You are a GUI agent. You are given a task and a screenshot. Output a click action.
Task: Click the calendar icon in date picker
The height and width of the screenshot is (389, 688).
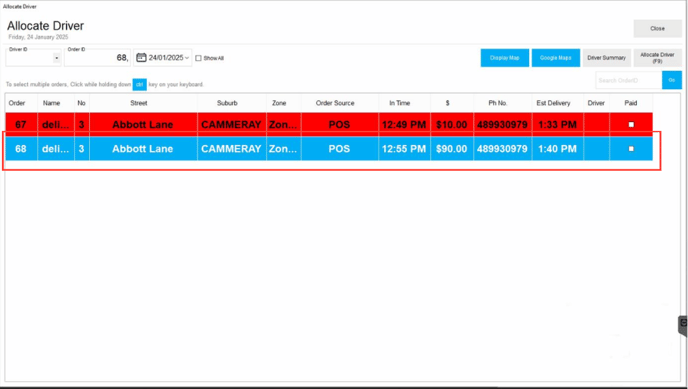pos(141,57)
